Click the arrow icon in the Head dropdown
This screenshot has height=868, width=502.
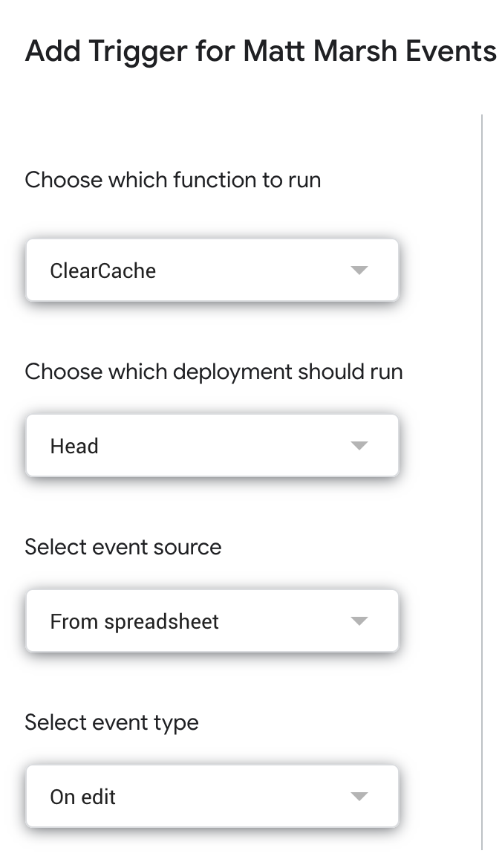[x=359, y=446]
